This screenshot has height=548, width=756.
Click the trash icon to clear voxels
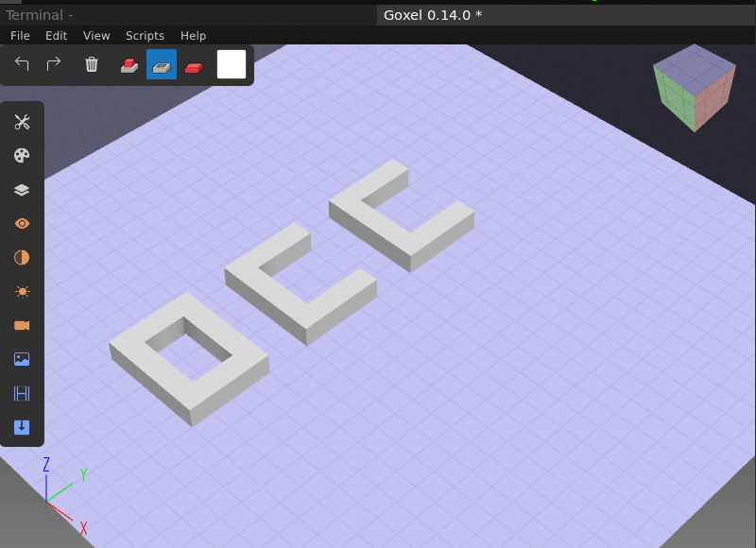point(92,64)
